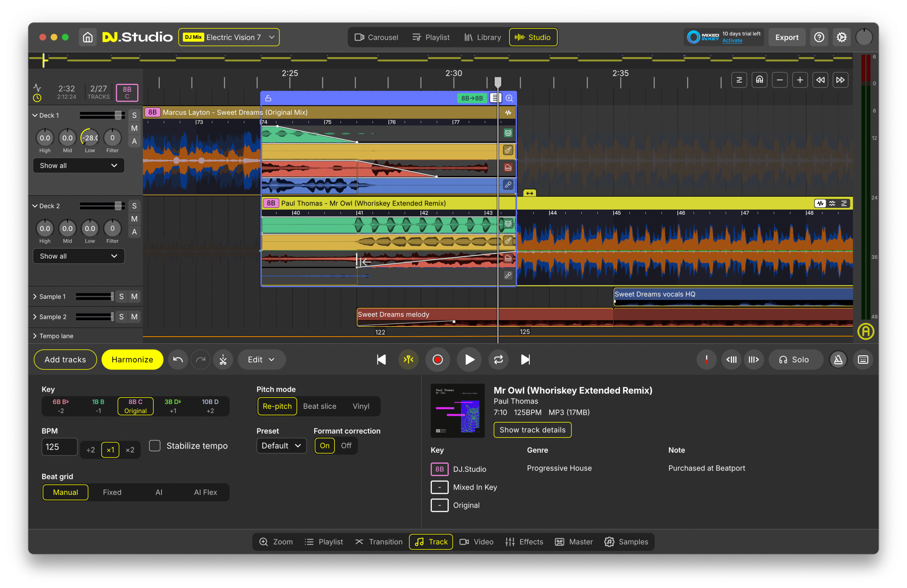Click the split scissors tool icon
907x588 pixels.
pyautogui.click(x=223, y=360)
